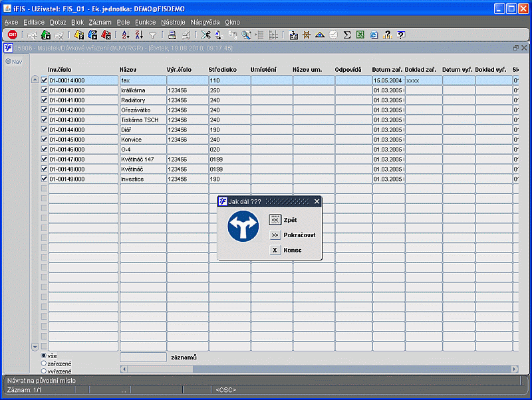Uncheck the checkbox for row 01-00140/000
The height and width of the screenshot is (400, 532).
pos(45,90)
